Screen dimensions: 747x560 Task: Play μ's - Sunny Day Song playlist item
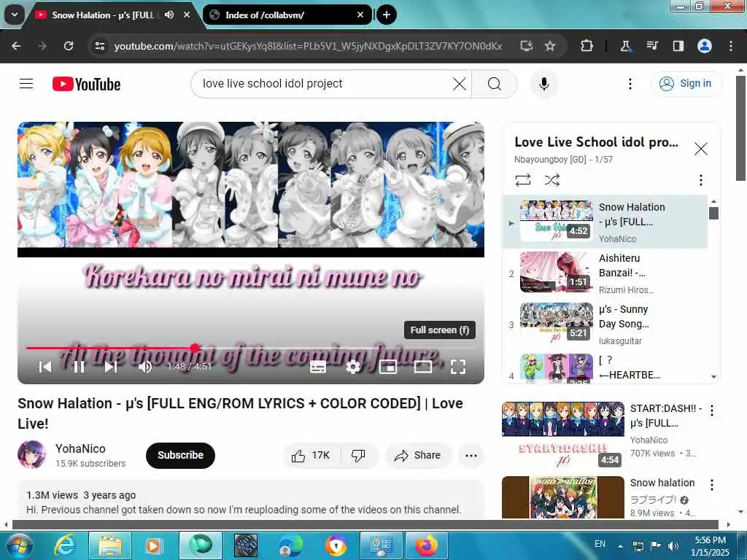(605, 324)
